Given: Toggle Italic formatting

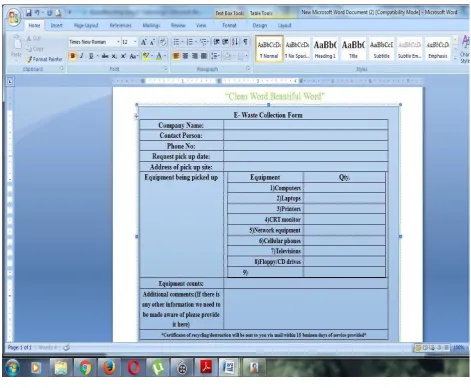Looking at the screenshot, I should [81, 56].
